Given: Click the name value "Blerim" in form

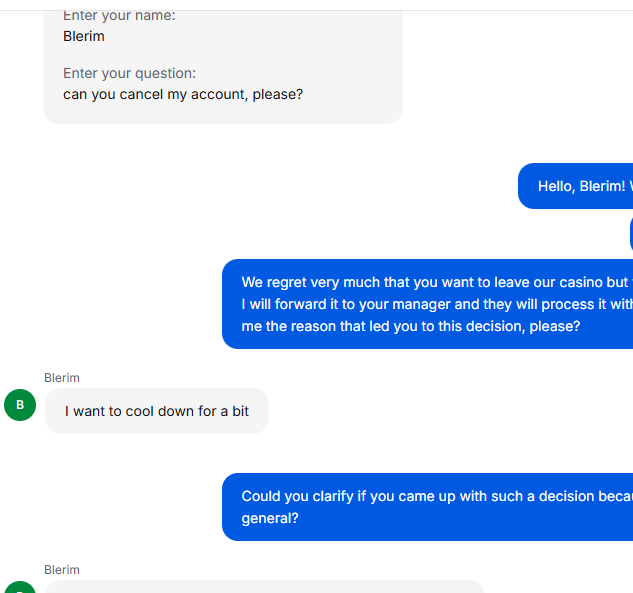Looking at the screenshot, I should (84, 36).
